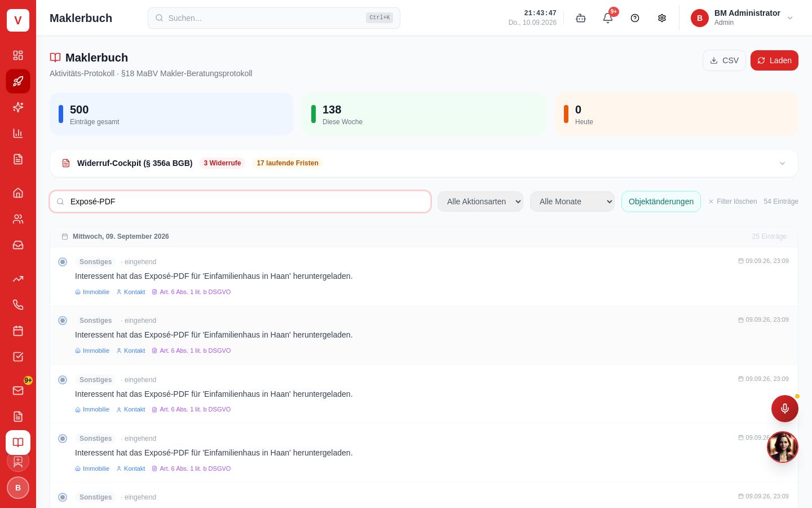Open the bar chart icon in the sidebar
812x508 pixels.
click(18, 133)
